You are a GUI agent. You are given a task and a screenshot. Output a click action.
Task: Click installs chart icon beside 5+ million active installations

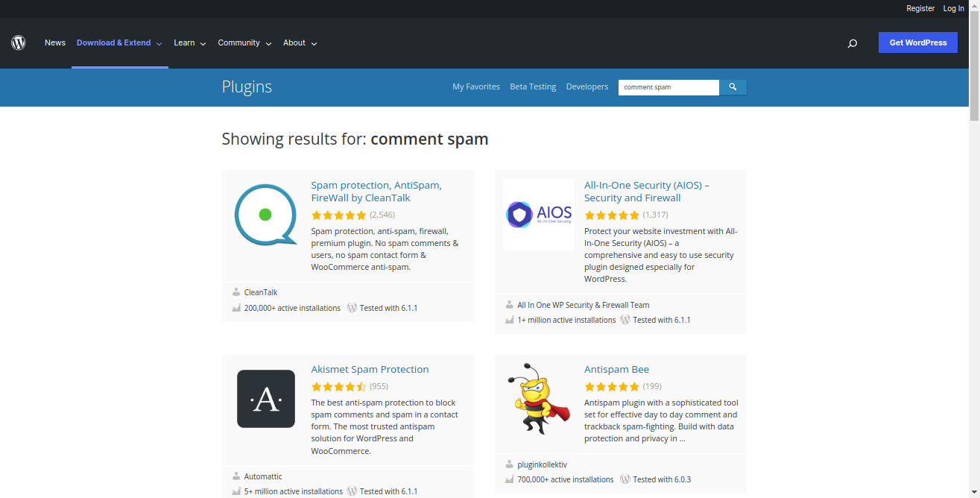[236, 491]
